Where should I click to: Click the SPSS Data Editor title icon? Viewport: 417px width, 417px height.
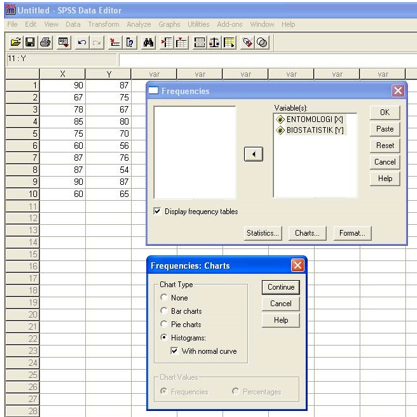coord(11,10)
